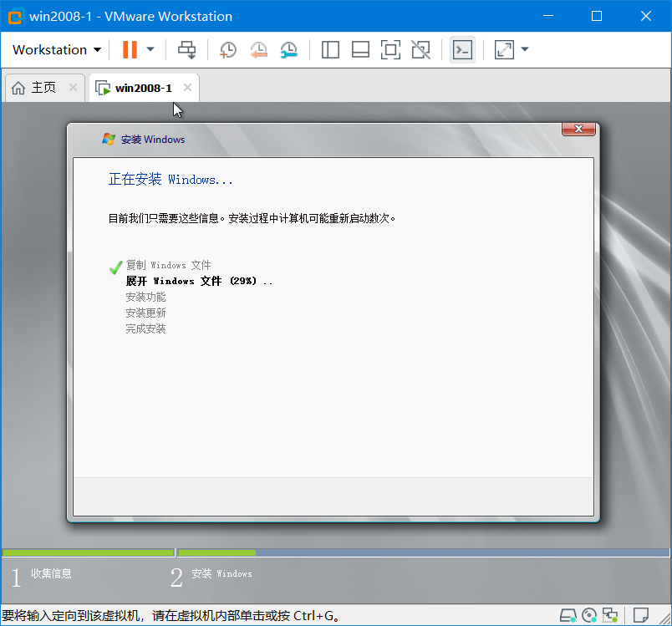Click the stretch guest display icon
Screen dimensions: 672x626
click(505, 49)
